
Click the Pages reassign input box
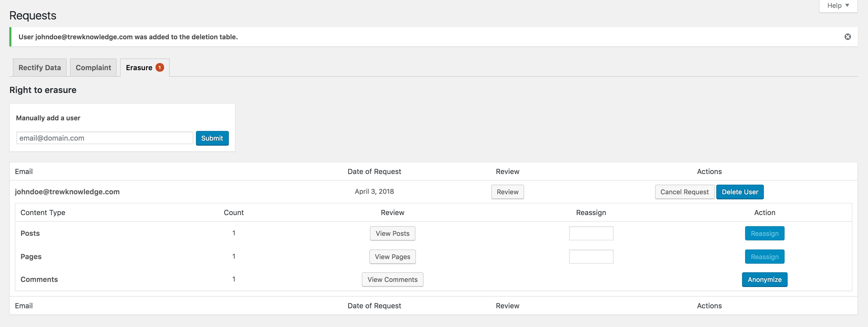pyautogui.click(x=591, y=257)
